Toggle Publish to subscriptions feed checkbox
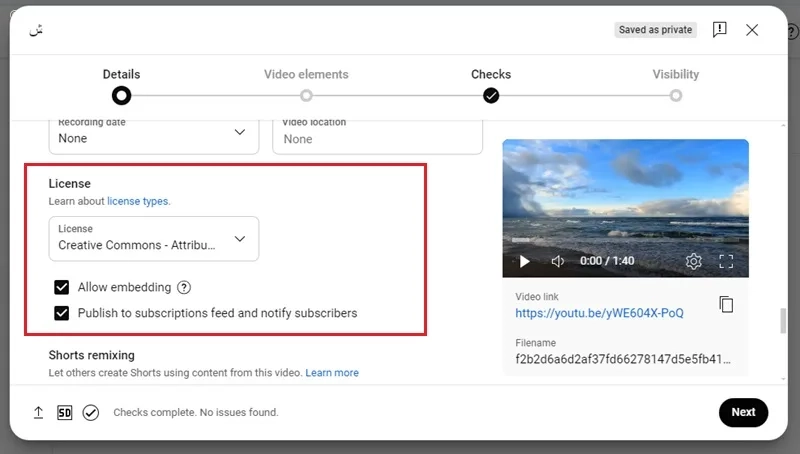 pos(62,313)
